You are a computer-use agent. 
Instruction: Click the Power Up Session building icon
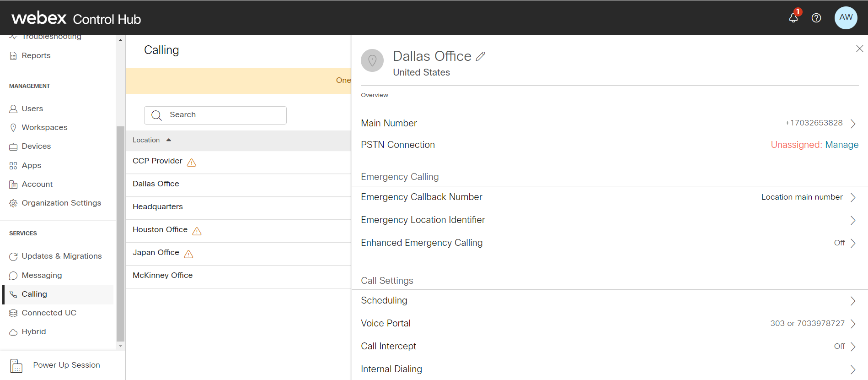click(x=16, y=366)
